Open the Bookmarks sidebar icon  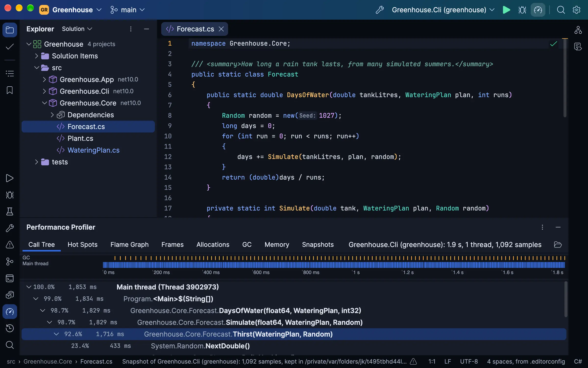10,90
